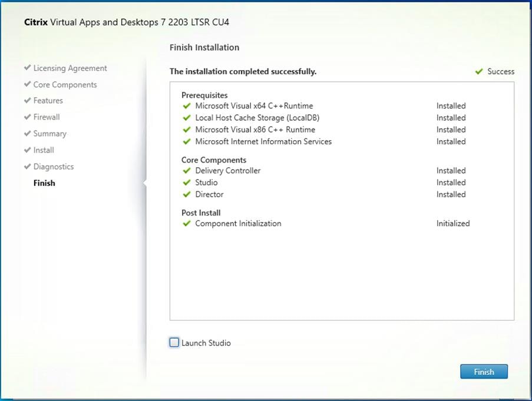Screen dimensions: 532x401
Task: Click the checkmark next to Component Initialization
Action: point(187,223)
